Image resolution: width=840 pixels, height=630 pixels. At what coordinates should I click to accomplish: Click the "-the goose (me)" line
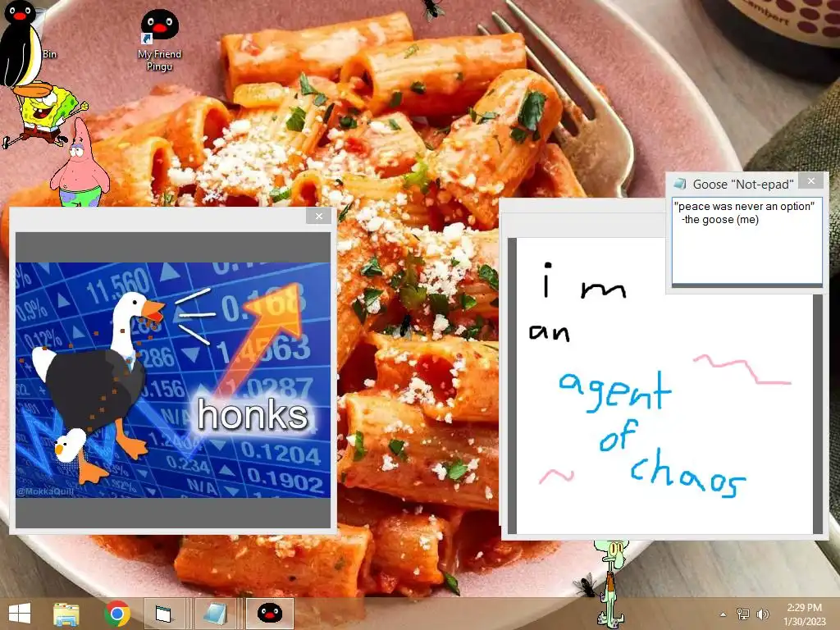pyautogui.click(x=720, y=220)
